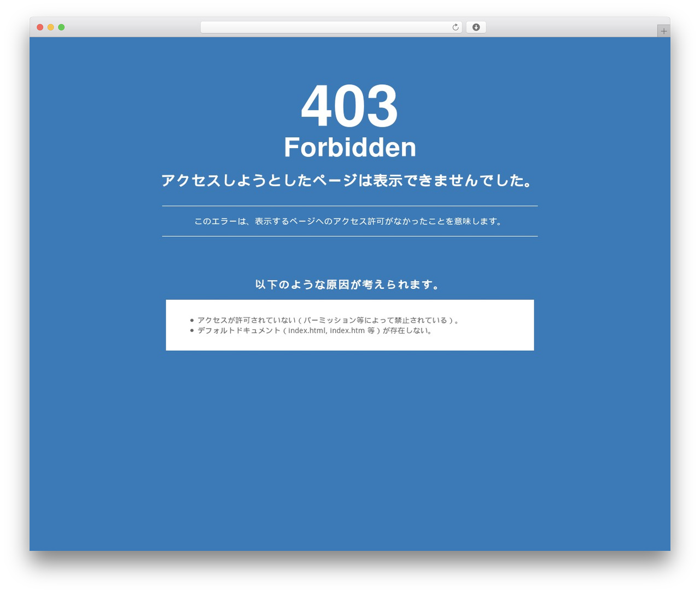The image size is (700, 593).
Task: Add a new tab with plus button
Action: [663, 31]
